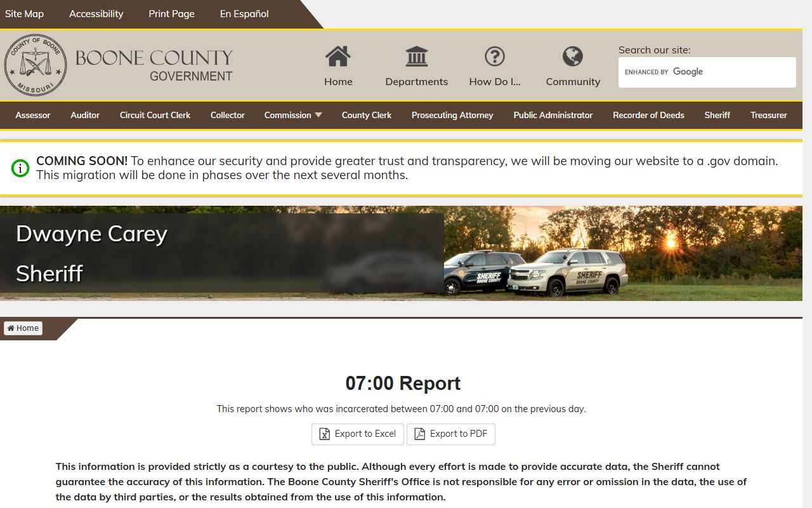Open the How Do I question mark icon
The height and width of the screenshot is (508, 812).
tap(495, 57)
